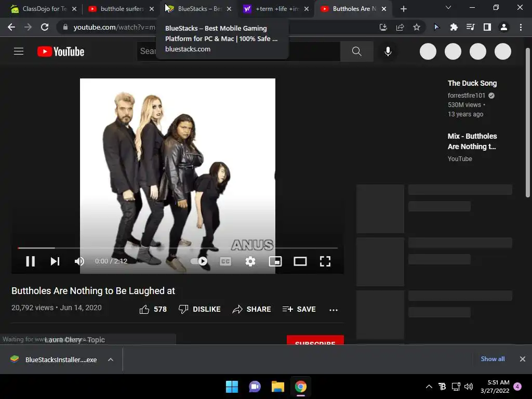Image resolution: width=532 pixels, height=399 pixels.
Task: Go back to previous page
Action: (11, 27)
